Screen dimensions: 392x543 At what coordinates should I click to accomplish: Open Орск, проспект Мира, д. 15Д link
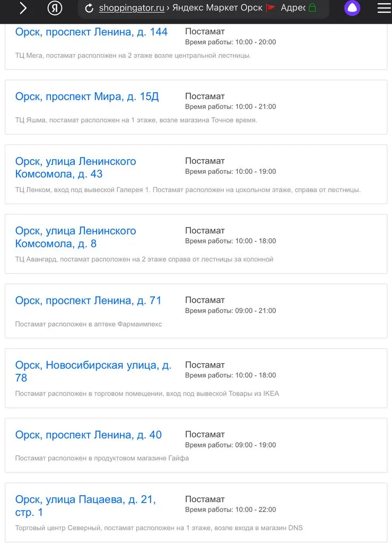pyautogui.click(x=87, y=97)
